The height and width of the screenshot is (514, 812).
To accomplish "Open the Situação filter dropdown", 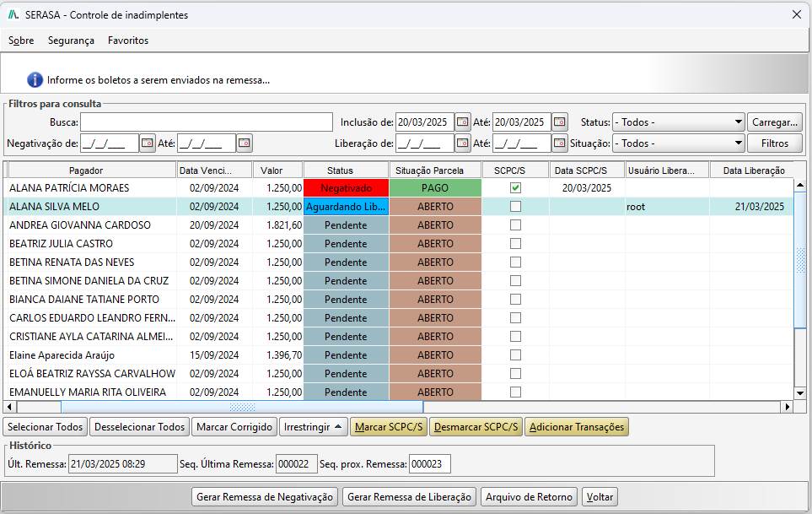I will (679, 143).
